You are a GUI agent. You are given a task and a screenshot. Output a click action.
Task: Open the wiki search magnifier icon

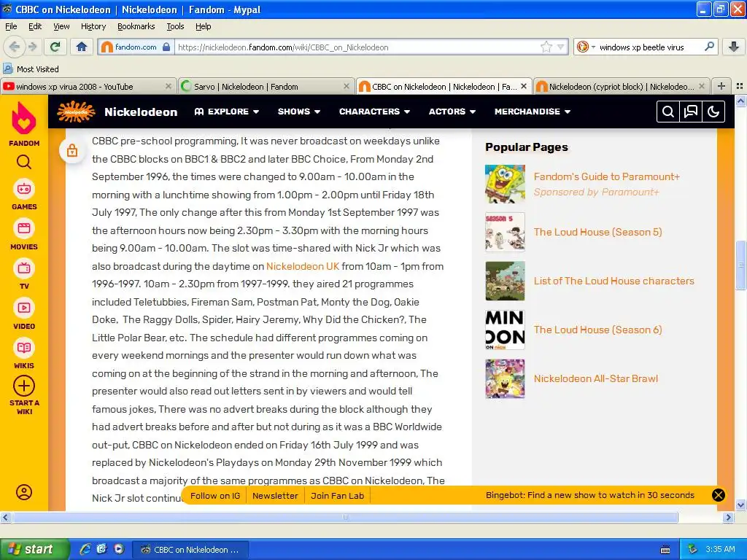(x=668, y=112)
